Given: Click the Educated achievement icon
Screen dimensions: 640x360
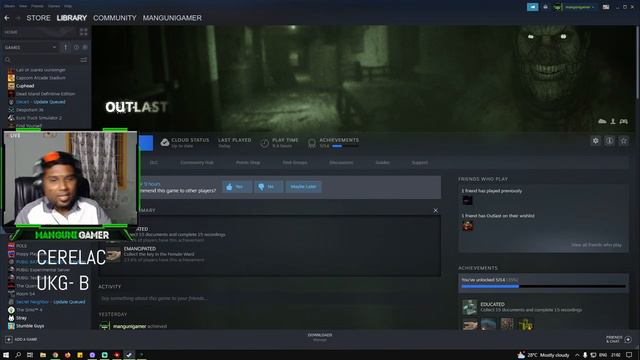Looking at the screenshot, I should [470, 307].
